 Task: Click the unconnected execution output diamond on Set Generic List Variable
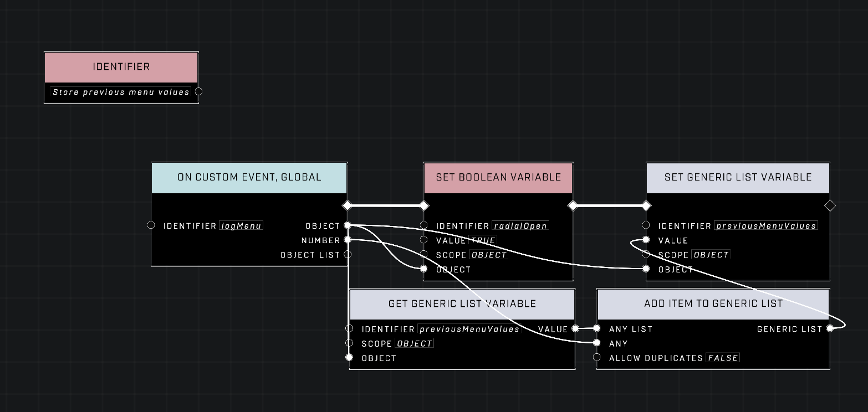[830, 206]
